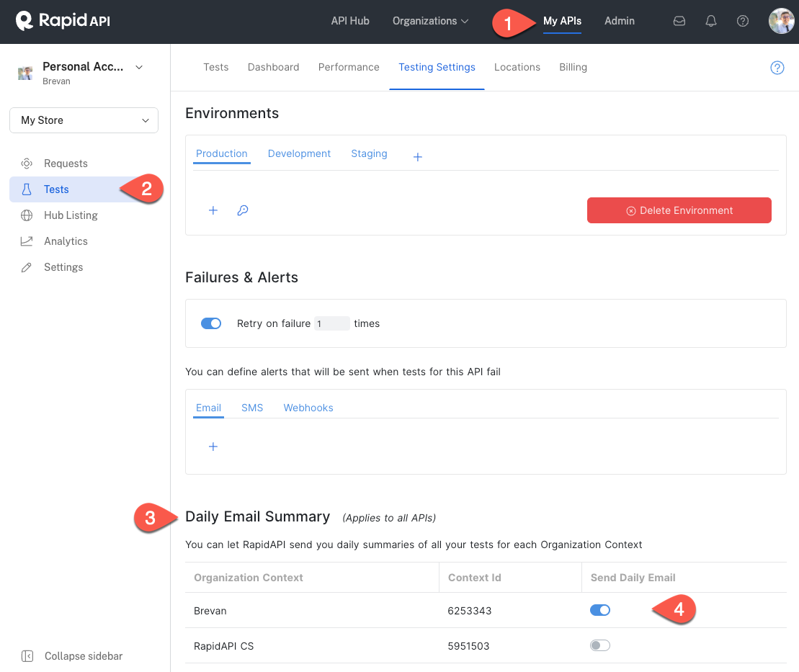Select My APIs in header
The height and width of the screenshot is (672, 799).
click(x=562, y=21)
